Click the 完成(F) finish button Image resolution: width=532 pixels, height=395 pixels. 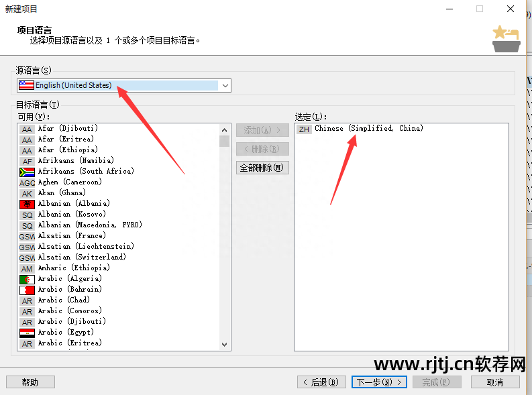[437, 382]
